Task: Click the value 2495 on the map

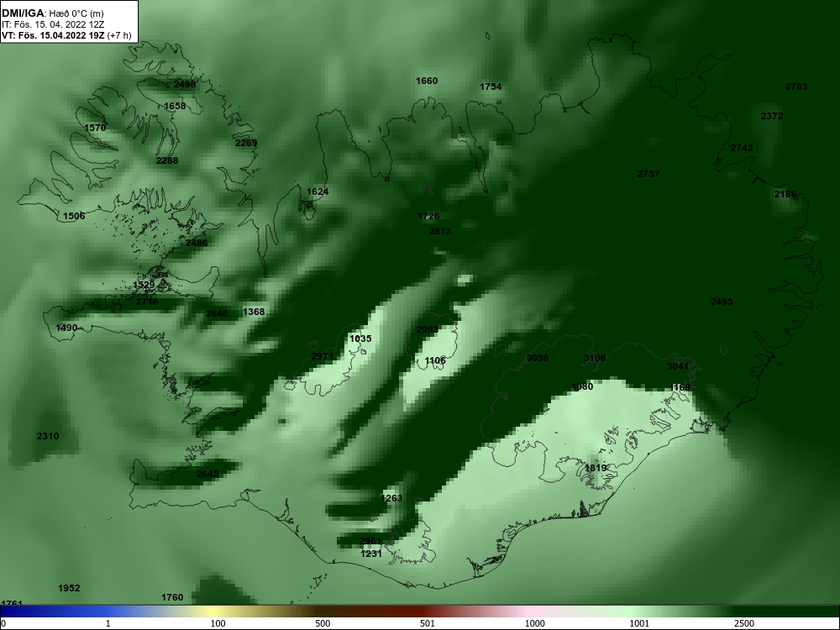Action: click(722, 302)
